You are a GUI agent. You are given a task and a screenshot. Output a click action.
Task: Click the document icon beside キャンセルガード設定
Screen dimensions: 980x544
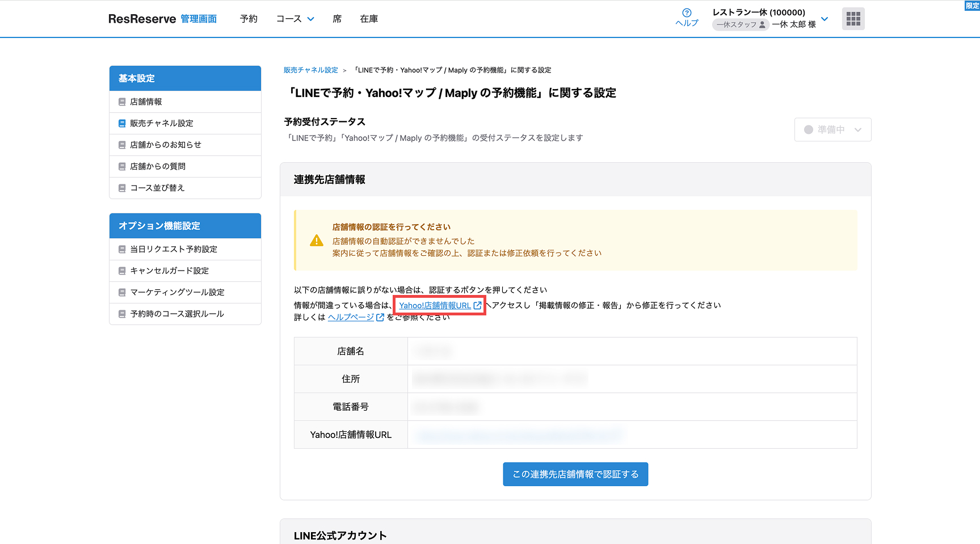tap(122, 271)
